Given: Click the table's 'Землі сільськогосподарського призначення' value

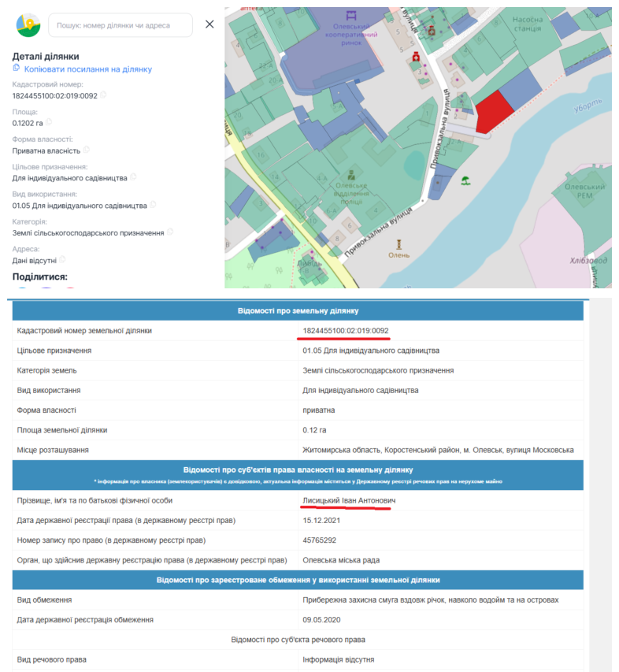Looking at the screenshot, I should point(378,370).
